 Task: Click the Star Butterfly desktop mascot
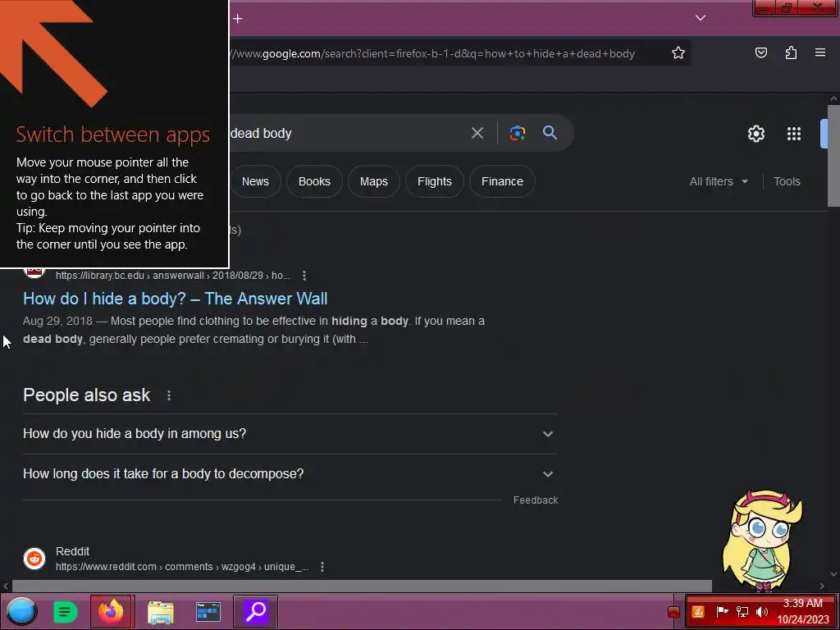tap(762, 540)
